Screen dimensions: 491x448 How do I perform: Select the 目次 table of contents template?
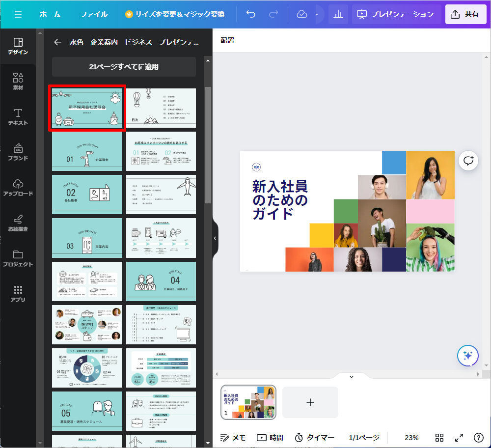click(x=161, y=108)
